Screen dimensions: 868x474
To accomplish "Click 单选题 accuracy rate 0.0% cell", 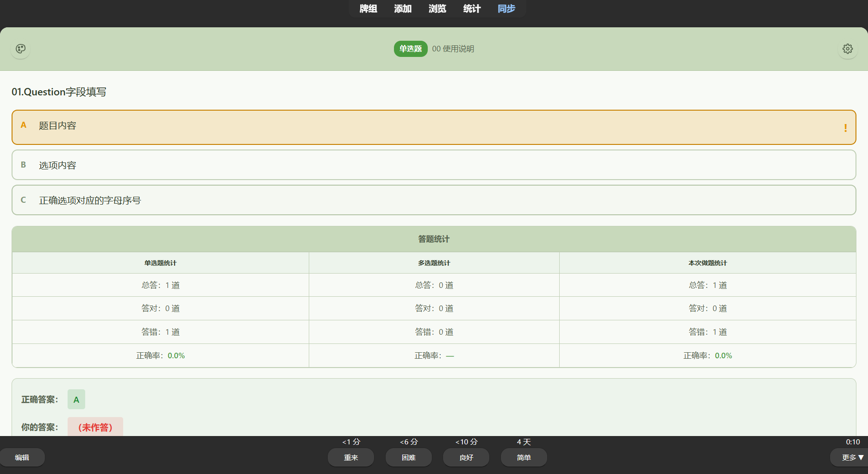I will coord(160,355).
